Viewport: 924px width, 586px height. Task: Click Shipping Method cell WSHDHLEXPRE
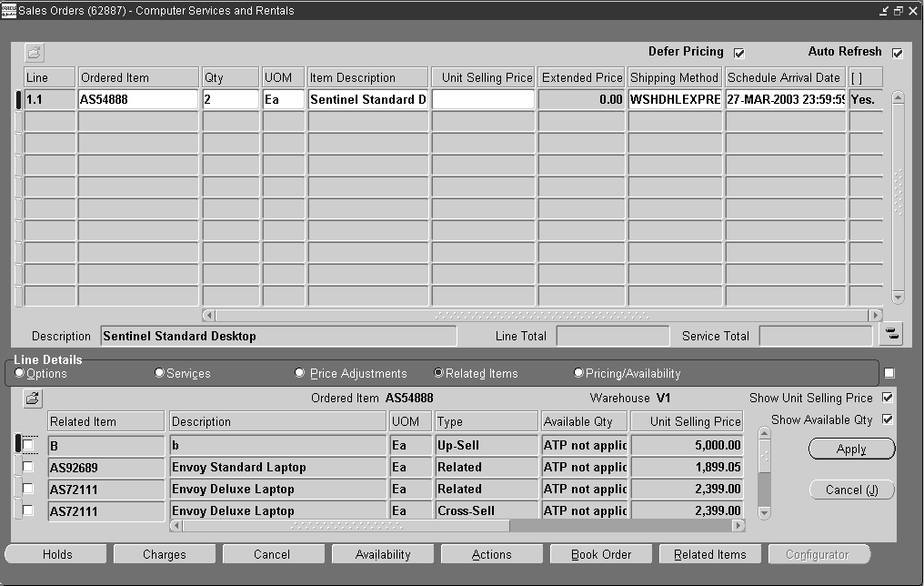tap(676, 99)
